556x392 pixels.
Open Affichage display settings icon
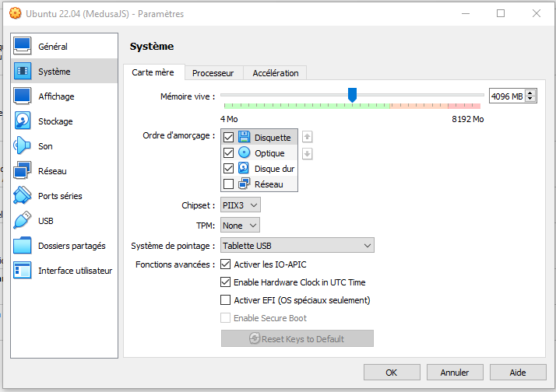[x=23, y=96]
